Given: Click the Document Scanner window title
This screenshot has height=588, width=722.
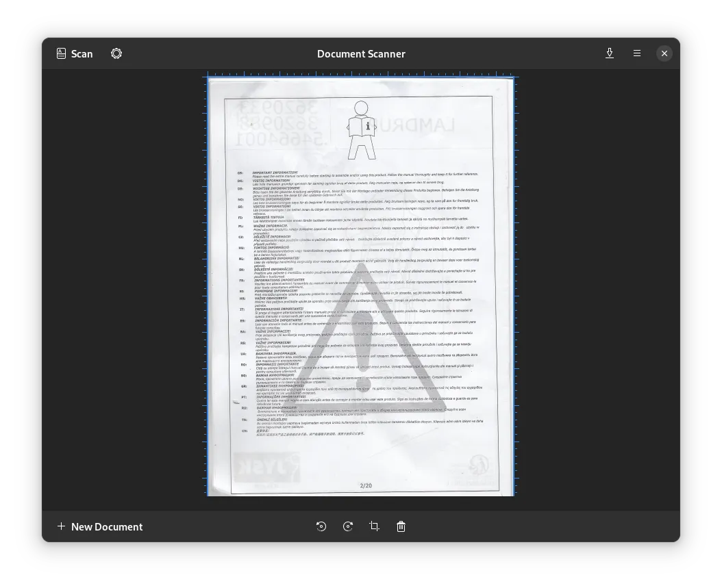Looking at the screenshot, I should 361,54.
